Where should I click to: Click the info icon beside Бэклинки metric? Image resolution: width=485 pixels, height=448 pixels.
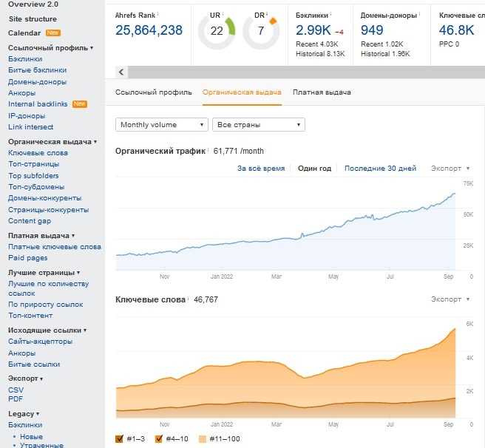click(x=331, y=13)
